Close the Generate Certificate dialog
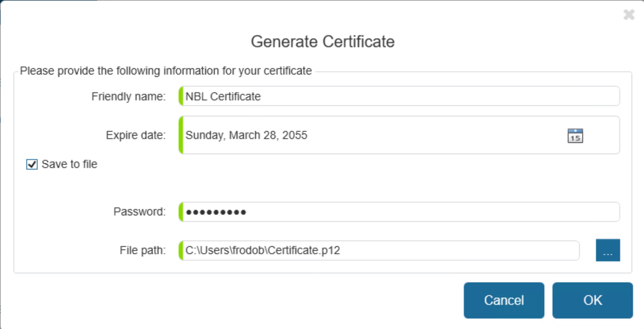 pyautogui.click(x=629, y=14)
